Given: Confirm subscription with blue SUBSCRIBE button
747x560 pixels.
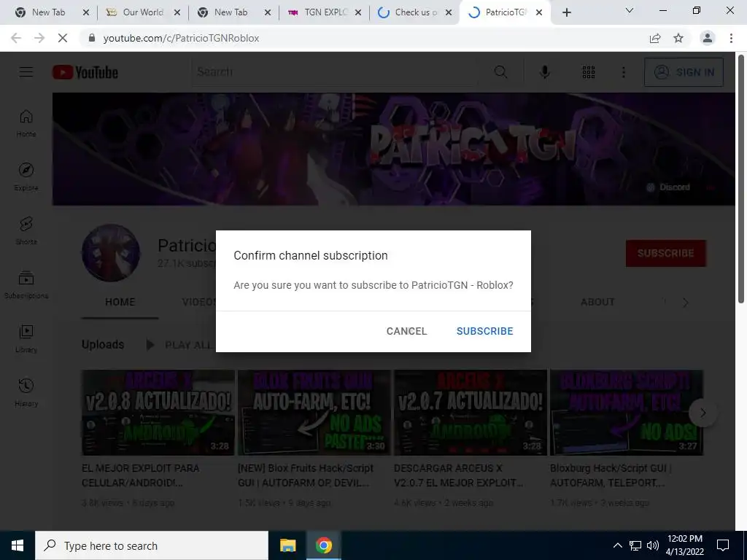Looking at the screenshot, I should (484, 331).
